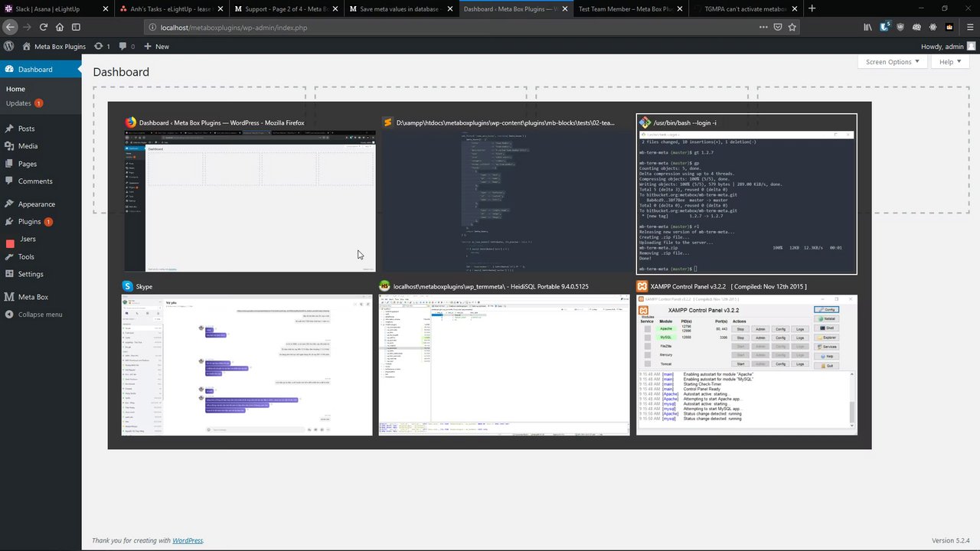Save page to Pocket icon

pos(777,27)
